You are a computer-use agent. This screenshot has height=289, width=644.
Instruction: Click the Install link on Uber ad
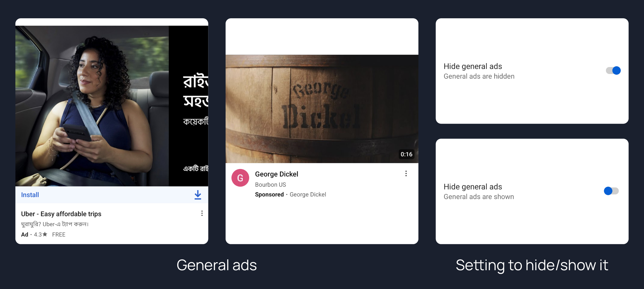(30, 195)
